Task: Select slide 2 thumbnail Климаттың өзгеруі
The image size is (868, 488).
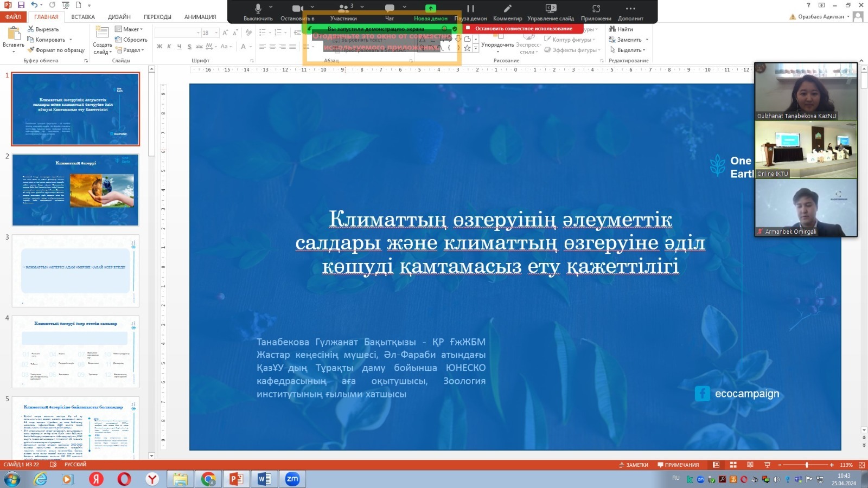Action: coord(75,190)
